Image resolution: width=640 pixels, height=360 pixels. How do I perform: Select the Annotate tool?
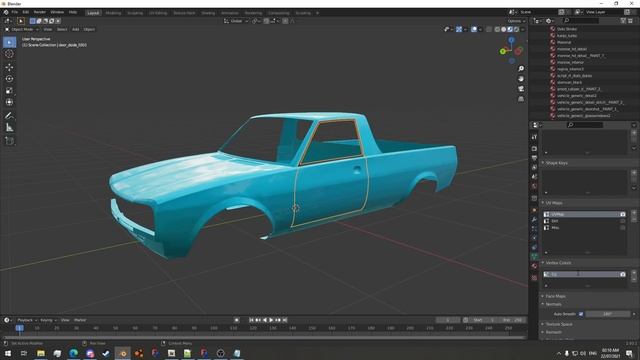click(x=9, y=116)
